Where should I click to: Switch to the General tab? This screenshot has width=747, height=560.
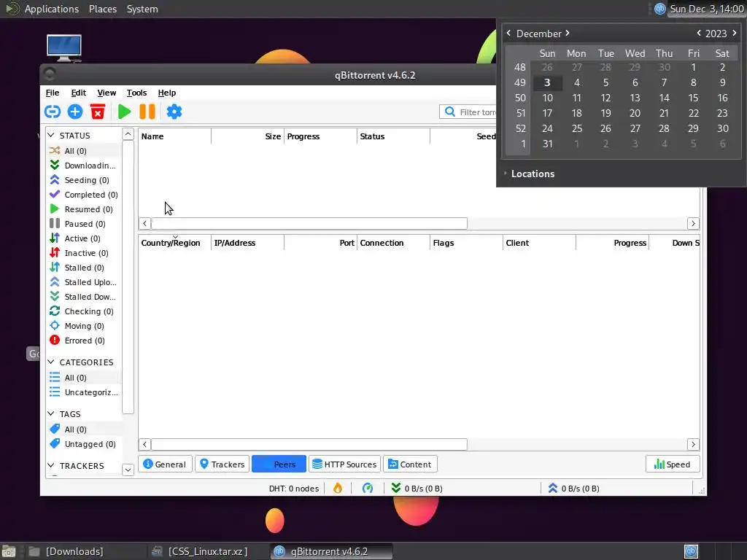click(165, 464)
